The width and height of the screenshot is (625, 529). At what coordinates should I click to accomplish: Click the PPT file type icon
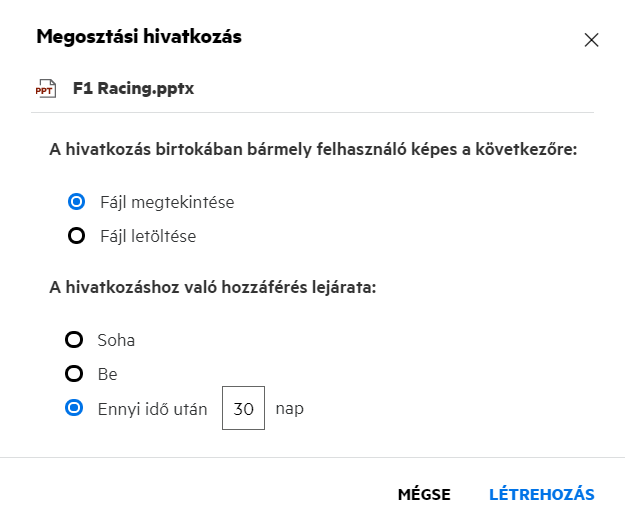[45, 89]
